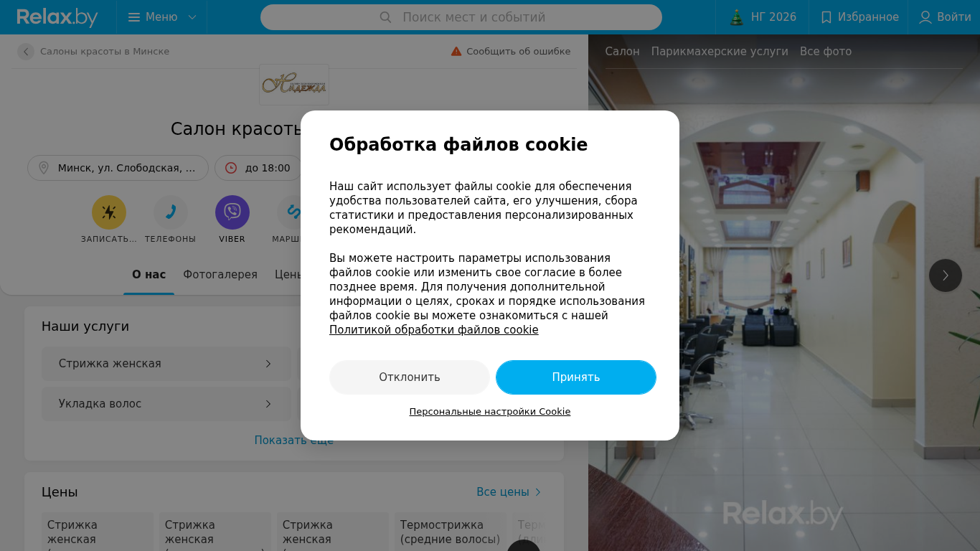Click the Поиск мест и событий field

pos(461,17)
